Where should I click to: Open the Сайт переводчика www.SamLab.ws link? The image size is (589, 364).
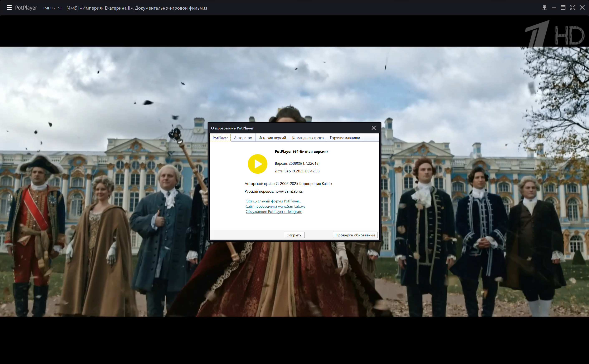[275, 206]
